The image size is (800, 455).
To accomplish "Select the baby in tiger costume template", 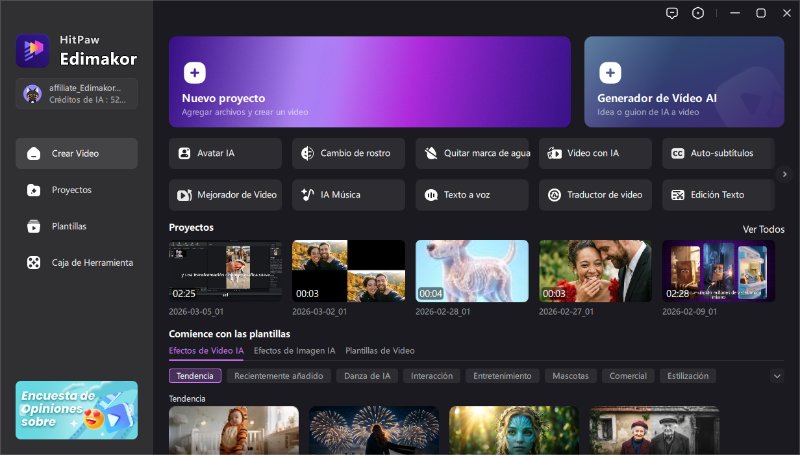I will pyautogui.click(x=234, y=430).
